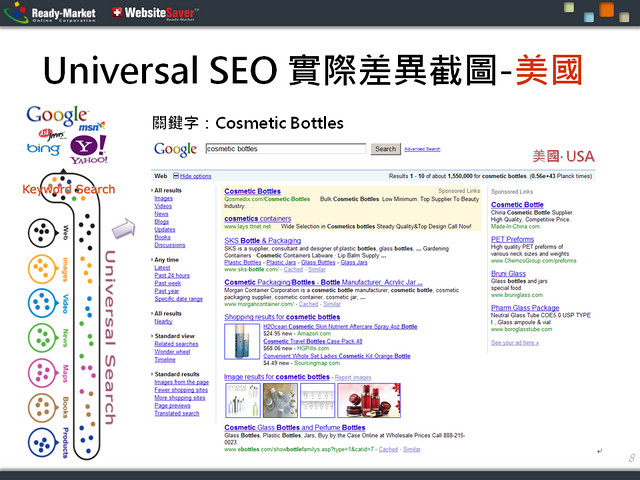Click the light blue square in header
This screenshot has height=480, width=640.
point(589,17)
